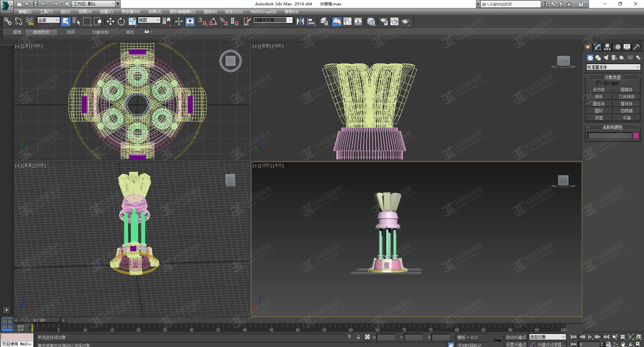644x347 pixels.
Task: Open Curve Editor from toolbar
Action: (x=347, y=21)
